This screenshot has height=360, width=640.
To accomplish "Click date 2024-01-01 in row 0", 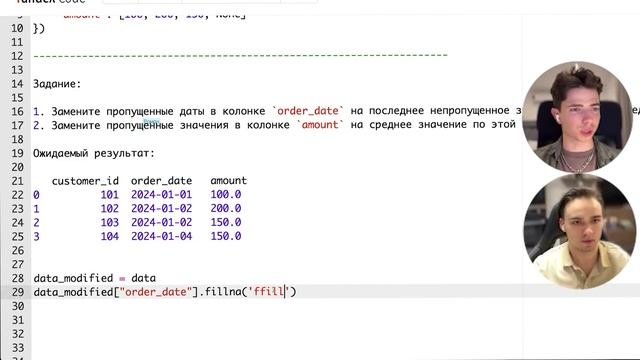I will click(161, 195).
